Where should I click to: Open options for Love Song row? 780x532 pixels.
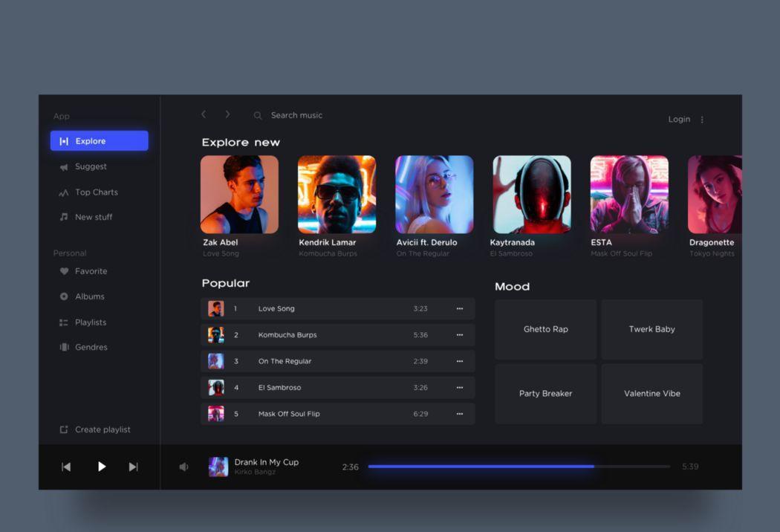pos(460,308)
